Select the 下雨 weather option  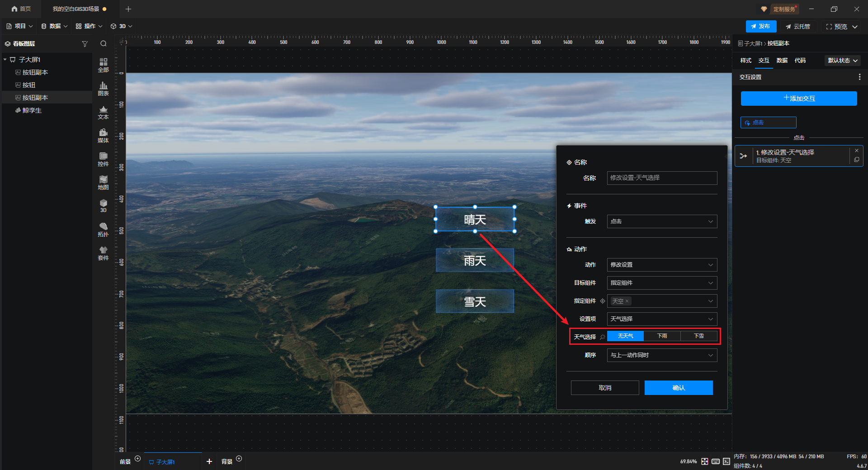662,336
